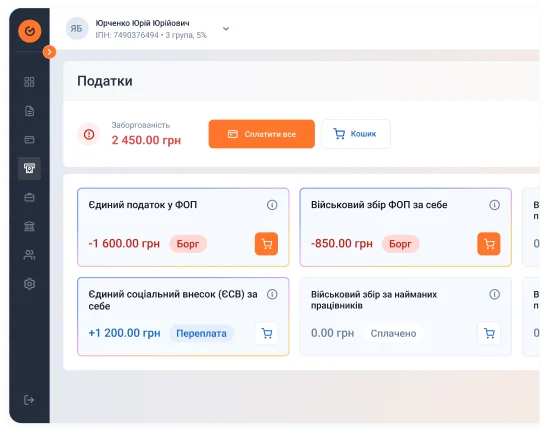This screenshot has width=540, height=434.
Task: Open the documents icon in sidebar
Action: (x=29, y=111)
